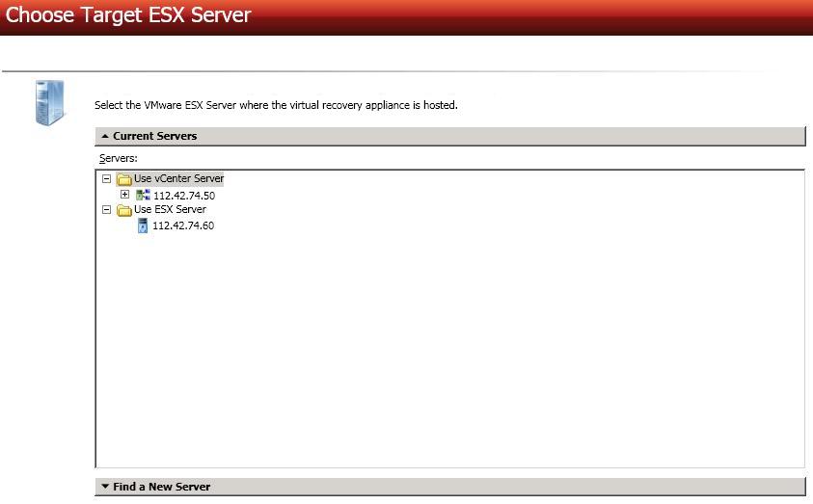The height and width of the screenshot is (504, 813).
Task: Click the folder icon for Use ESX Server
Action: (123, 210)
